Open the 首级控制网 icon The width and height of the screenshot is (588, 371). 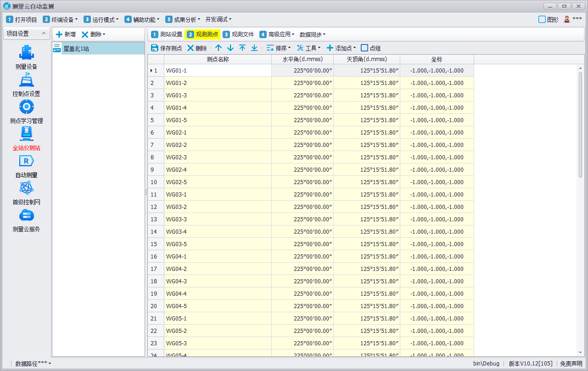[26, 189]
